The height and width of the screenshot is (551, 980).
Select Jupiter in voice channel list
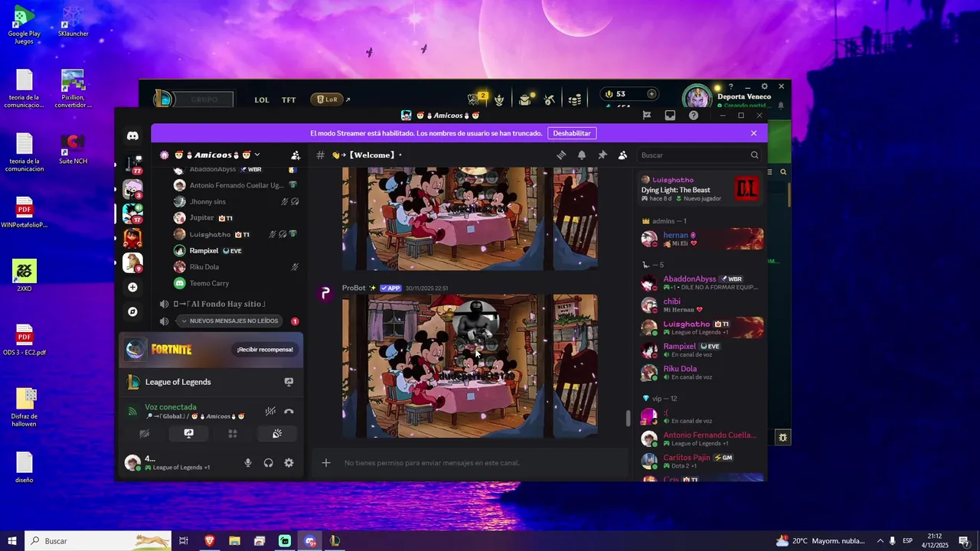pos(201,218)
